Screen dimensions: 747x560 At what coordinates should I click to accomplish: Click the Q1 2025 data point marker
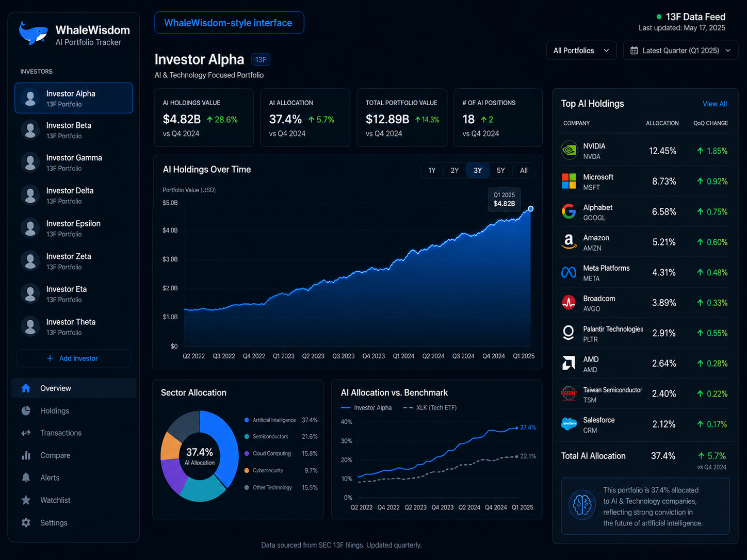click(x=530, y=209)
